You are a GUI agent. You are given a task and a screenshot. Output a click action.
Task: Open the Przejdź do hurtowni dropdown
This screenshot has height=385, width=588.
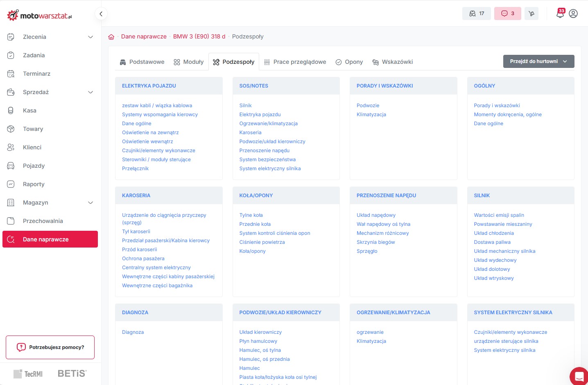click(538, 61)
